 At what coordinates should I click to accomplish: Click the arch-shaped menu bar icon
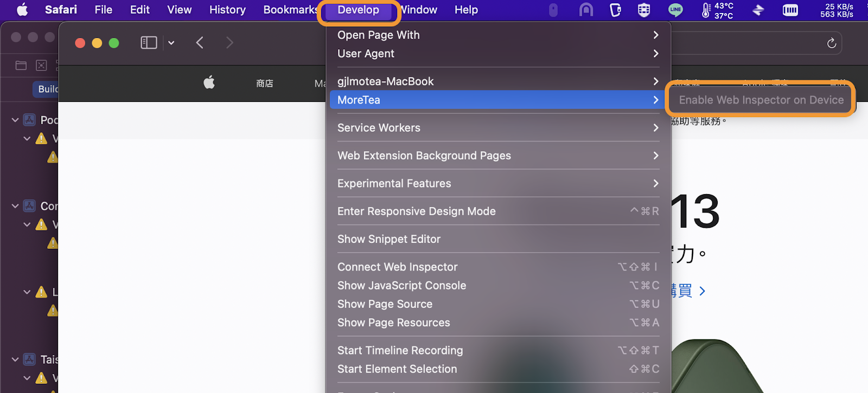click(x=586, y=10)
